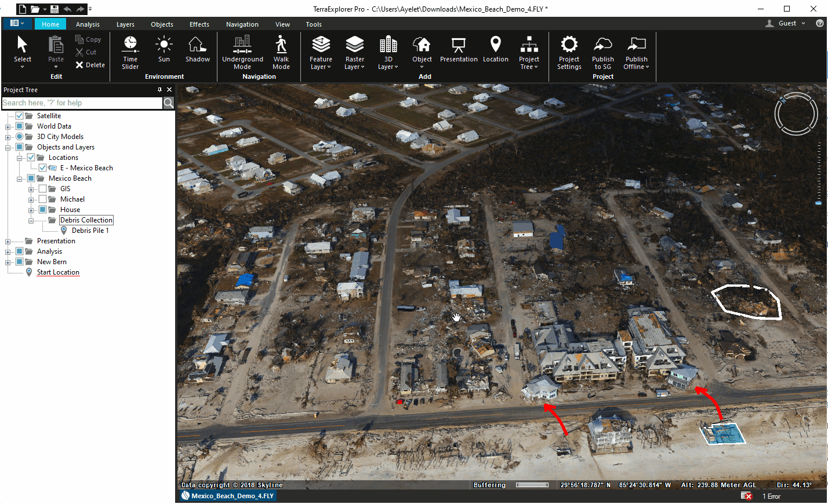
Task: Toggle the Sun lighting
Action: coord(164,49)
